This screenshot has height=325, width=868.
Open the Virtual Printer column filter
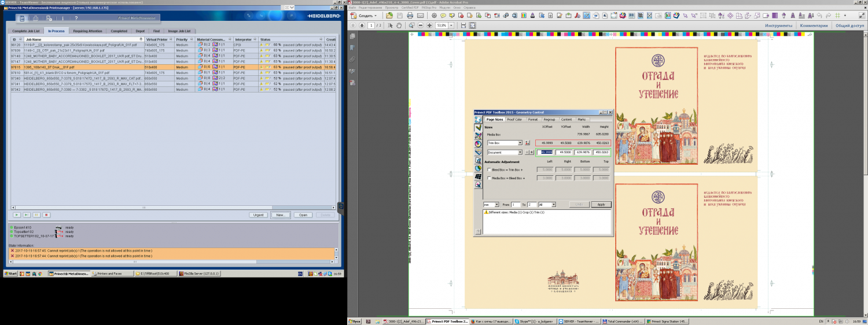pos(171,39)
